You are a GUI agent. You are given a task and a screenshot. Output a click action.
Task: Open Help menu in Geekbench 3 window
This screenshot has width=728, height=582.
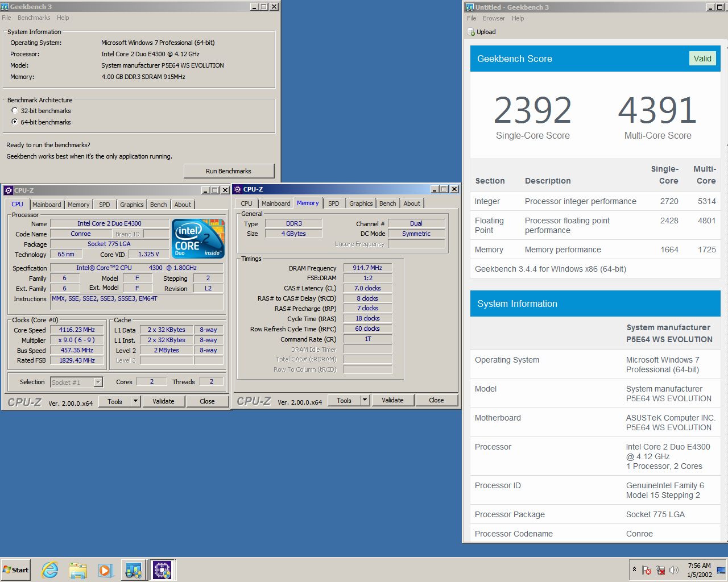pos(63,18)
